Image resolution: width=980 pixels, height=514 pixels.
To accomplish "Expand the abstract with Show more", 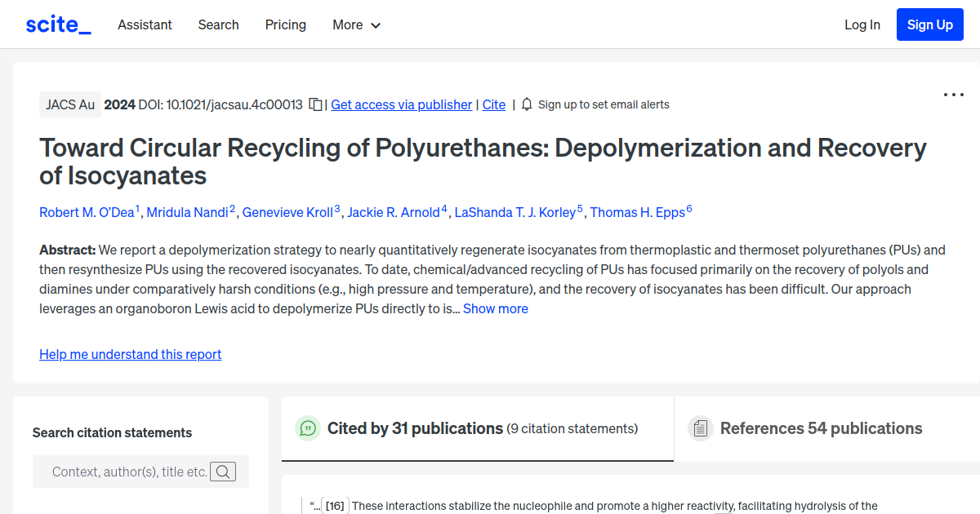I will (495, 308).
